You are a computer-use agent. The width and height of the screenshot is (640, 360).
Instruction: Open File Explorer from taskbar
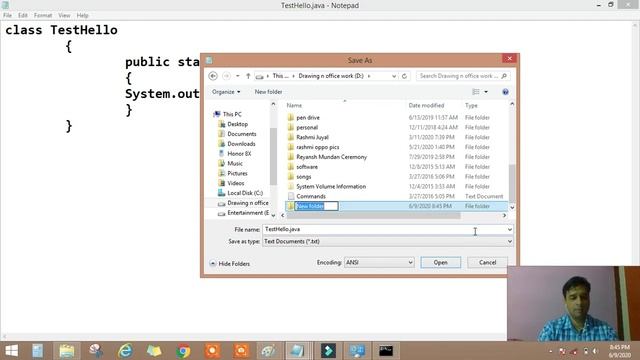[x=67, y=351]
